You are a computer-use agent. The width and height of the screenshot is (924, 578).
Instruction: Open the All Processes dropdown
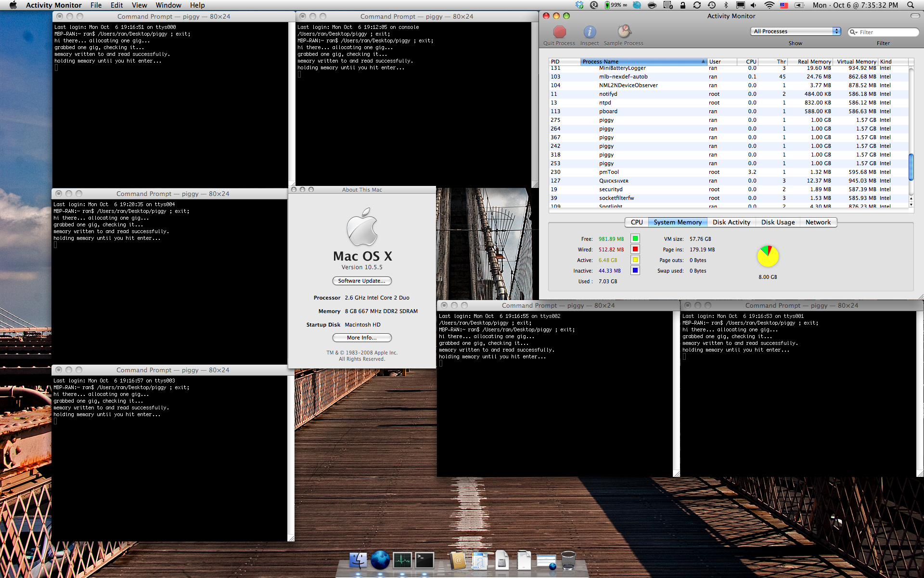795,31
